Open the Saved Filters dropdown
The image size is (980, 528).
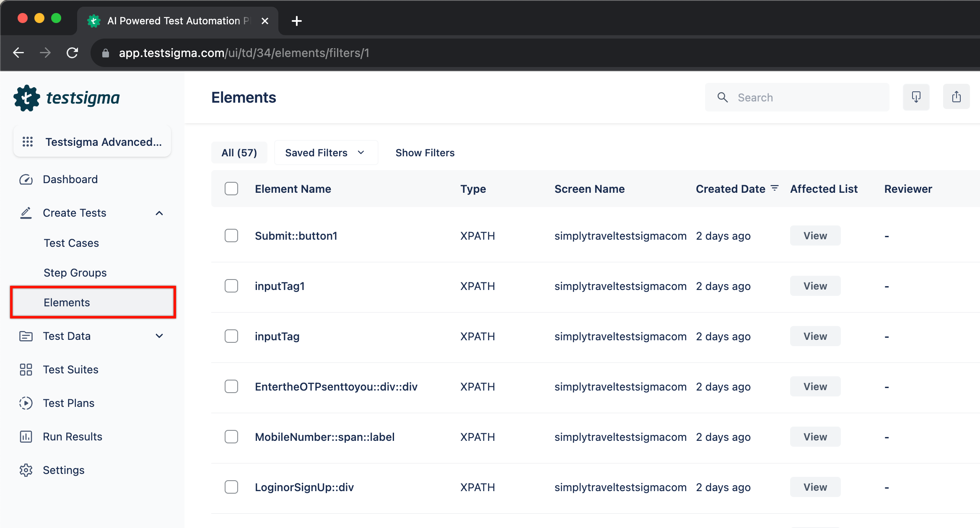326,153
